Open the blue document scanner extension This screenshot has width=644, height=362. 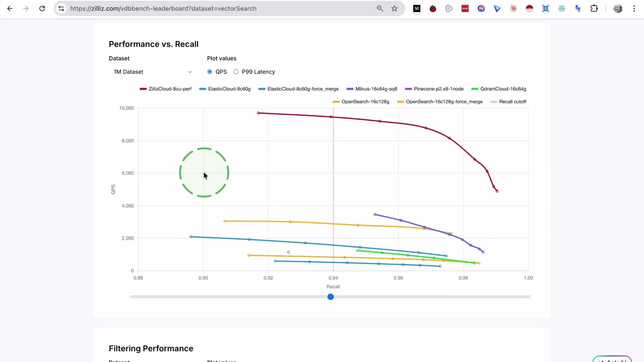(546, 9)
